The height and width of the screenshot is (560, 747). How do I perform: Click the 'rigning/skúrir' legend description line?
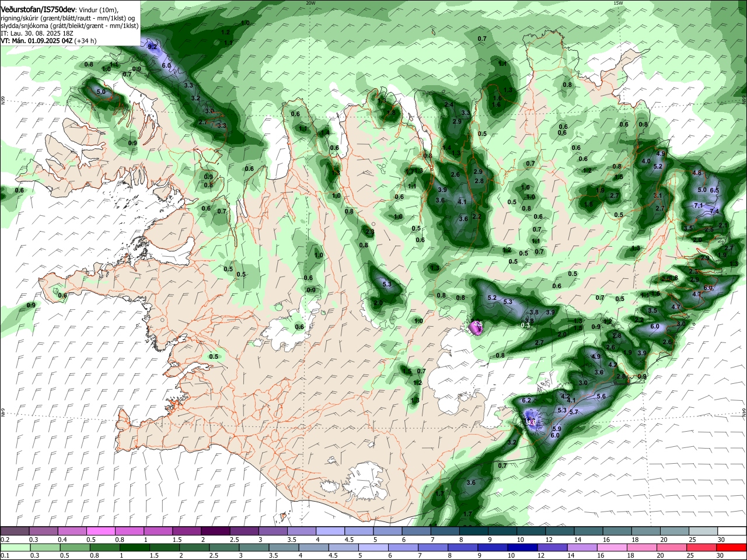pyautogui.click(x=68, y=18)
